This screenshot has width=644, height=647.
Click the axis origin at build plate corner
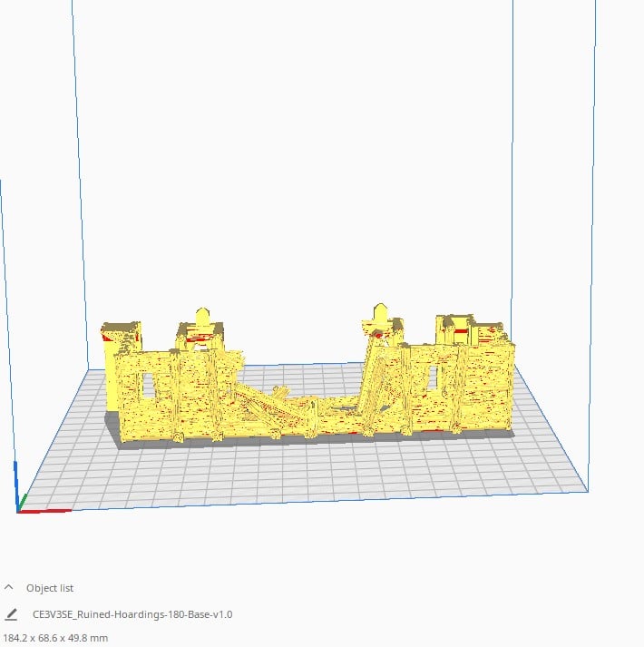pos(19,511)
